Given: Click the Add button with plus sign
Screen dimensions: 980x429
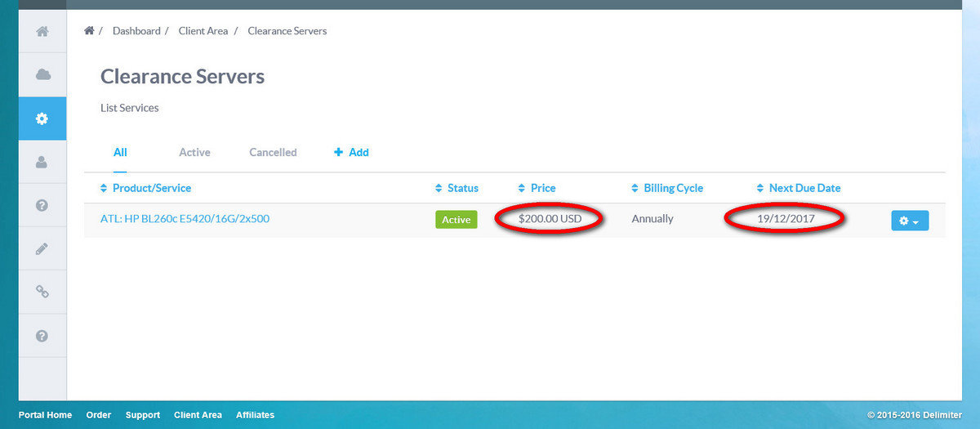Looking at the screenshot, I should pyautogui.click(x=352, y=152).
